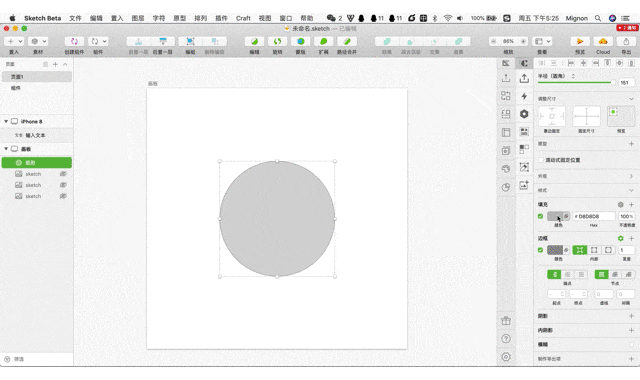The height and width of the screenshot is (380, 640).
Task: Click the Mask tool in the toolbar
Action: [301, 41]
